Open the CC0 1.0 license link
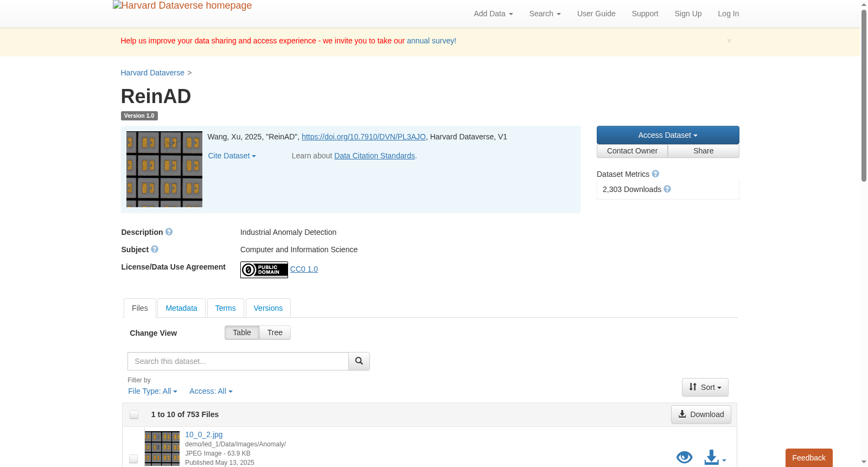This screenshot has width=868, height=467. tap(304, 269)
